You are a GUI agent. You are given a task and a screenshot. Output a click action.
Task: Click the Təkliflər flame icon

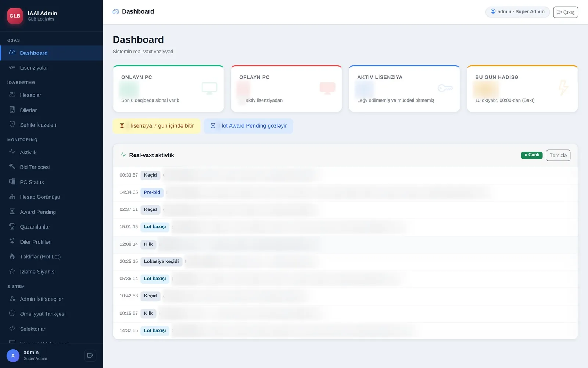pyautogui.click(x=12, y=256)
